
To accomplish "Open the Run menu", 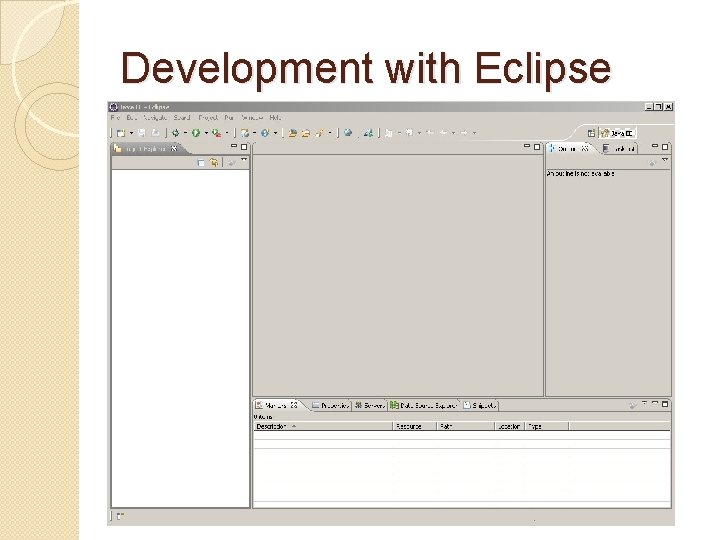I will point(229,118).
